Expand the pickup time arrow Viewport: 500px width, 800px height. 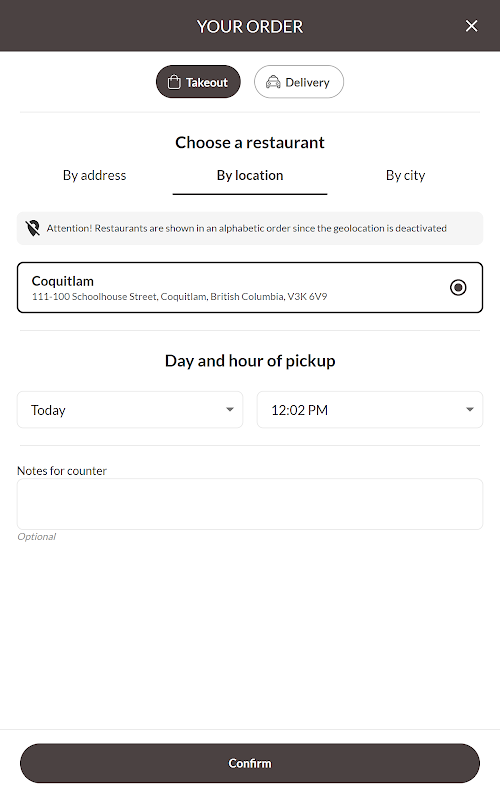point(470,410)
